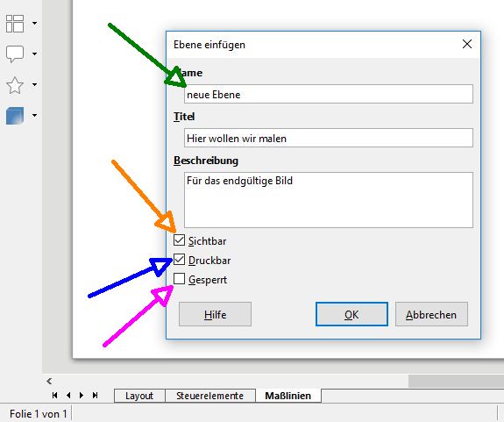Enable the Gesperrt checkbox
The image size is (504, 422).
(179, 278)
